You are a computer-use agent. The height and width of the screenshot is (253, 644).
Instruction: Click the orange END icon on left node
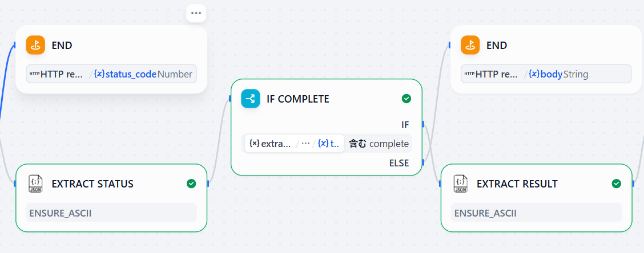pyautogui.click(x=35, y=45)
